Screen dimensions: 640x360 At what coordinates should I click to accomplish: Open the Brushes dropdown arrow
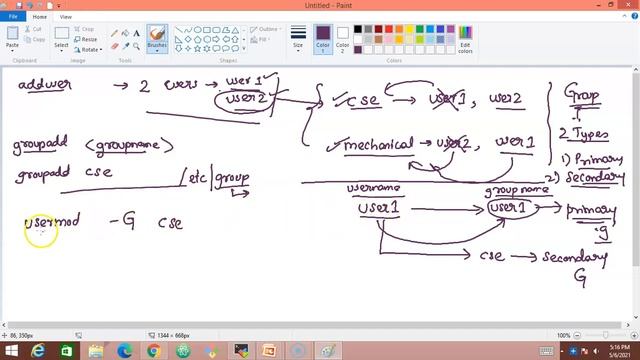pos(157,51)
